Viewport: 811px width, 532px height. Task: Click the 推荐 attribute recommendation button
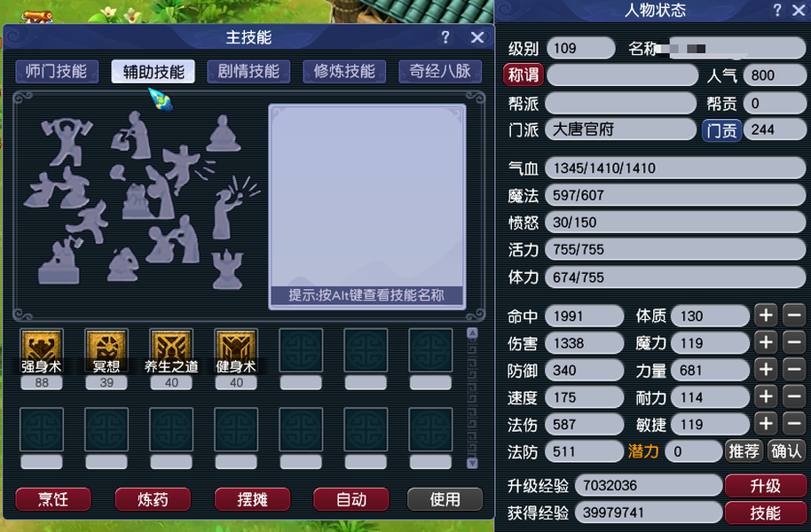[744, 451]
